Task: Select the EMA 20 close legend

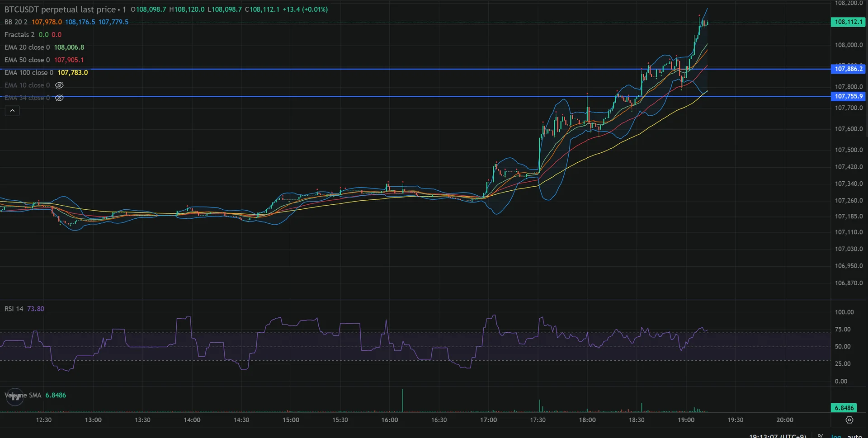Action: pos(27,47)
